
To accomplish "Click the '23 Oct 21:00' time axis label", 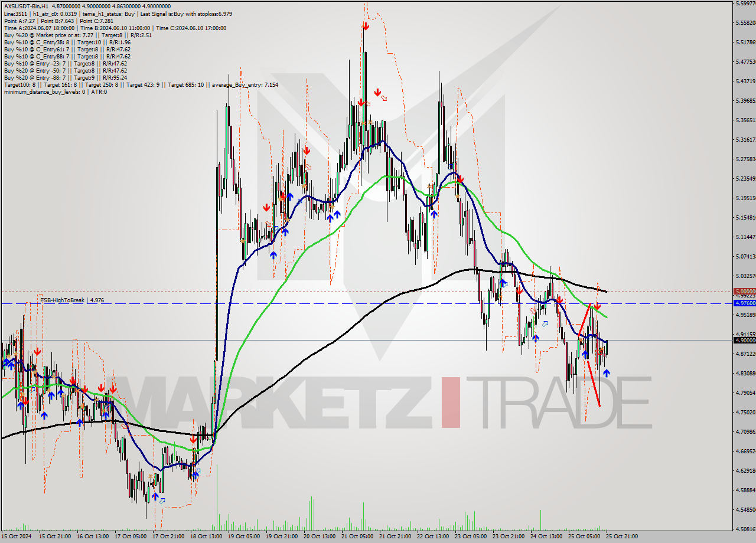I will [x=509, y=537].
